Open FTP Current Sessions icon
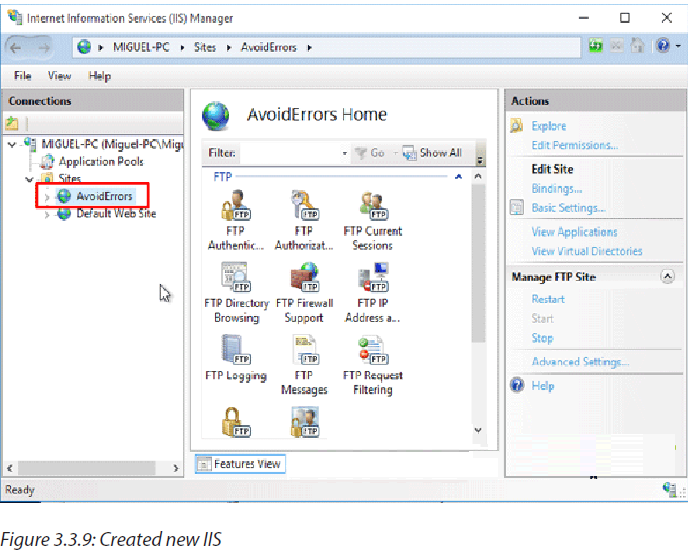The width and height of the screenshot is (699, 553). pos(373,220)
